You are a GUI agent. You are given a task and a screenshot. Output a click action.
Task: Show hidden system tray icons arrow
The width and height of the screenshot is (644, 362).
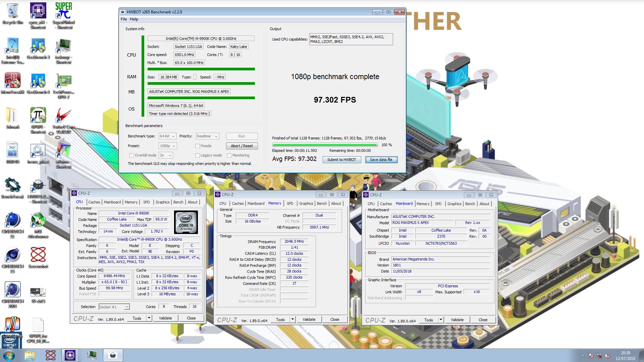pos(583,356)
